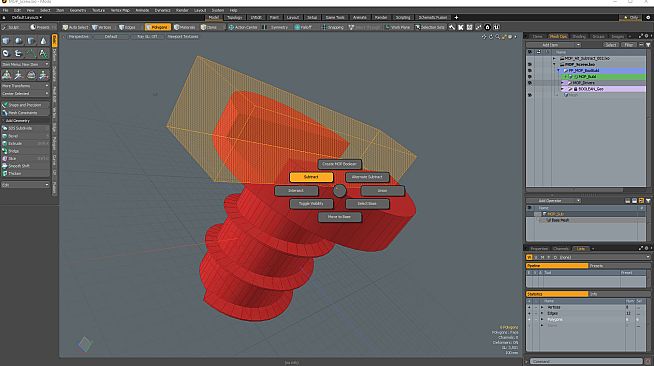Open the Vertex Map menu
The width and height of the screenshot is (654, 366).
coord(120,10)
